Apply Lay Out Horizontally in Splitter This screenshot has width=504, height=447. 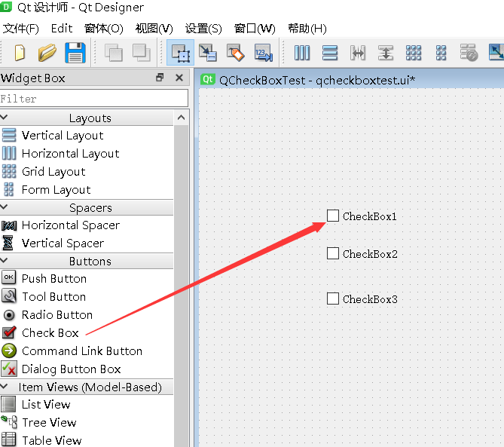click(358, 53)
